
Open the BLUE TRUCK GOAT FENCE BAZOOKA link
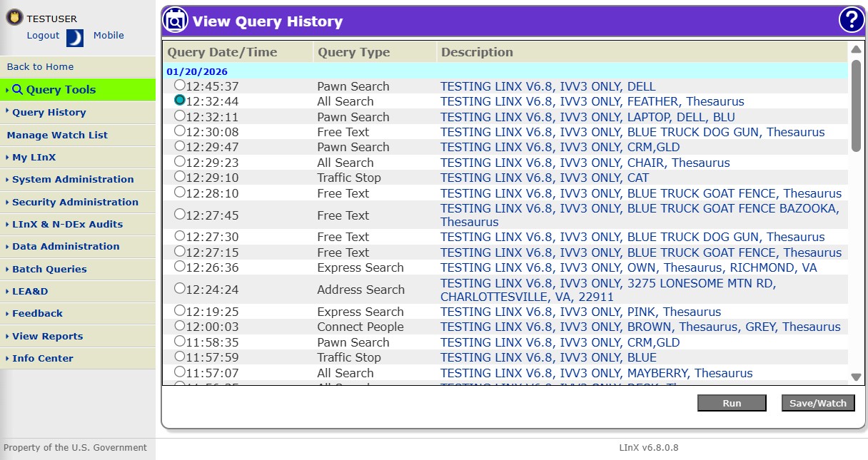point(640,215)
